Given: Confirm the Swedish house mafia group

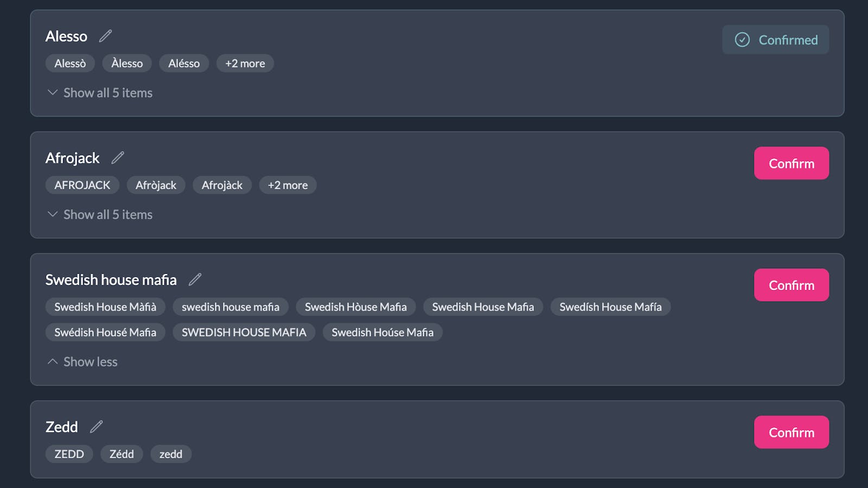Looking at the screenshot, I should pos(791,285).
